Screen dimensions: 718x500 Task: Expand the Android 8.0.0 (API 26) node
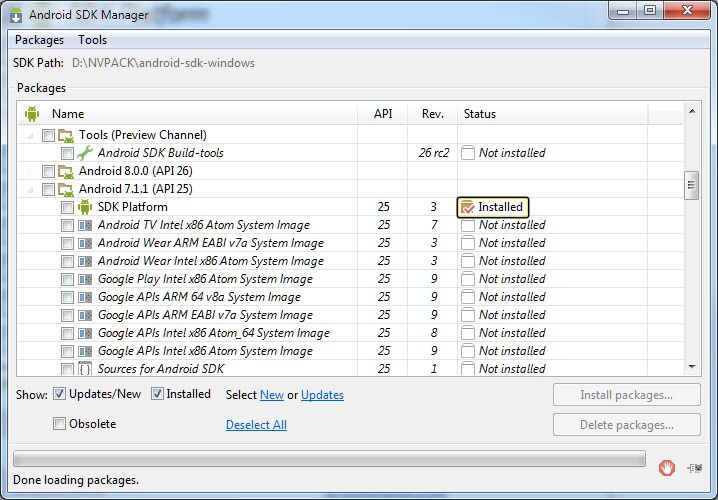click(30, 172)
